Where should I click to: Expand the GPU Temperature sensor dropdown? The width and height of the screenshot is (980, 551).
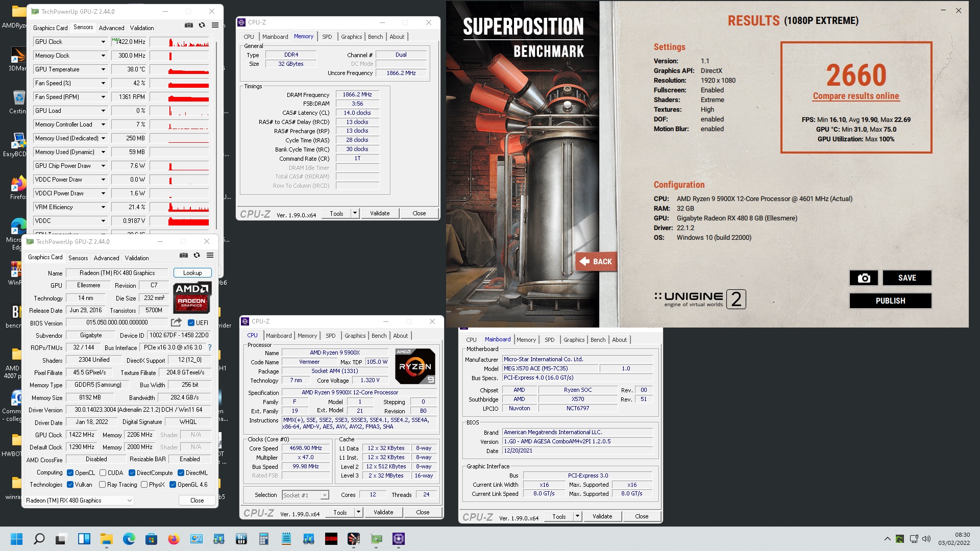pyautogui.click(x=103, y=69)
